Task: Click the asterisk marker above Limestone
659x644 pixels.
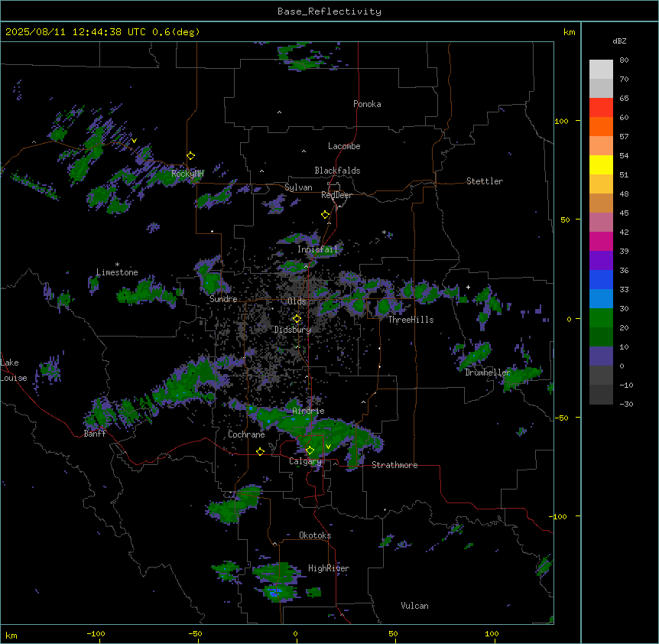Action: pyautogui.click(x=117, y=265)
